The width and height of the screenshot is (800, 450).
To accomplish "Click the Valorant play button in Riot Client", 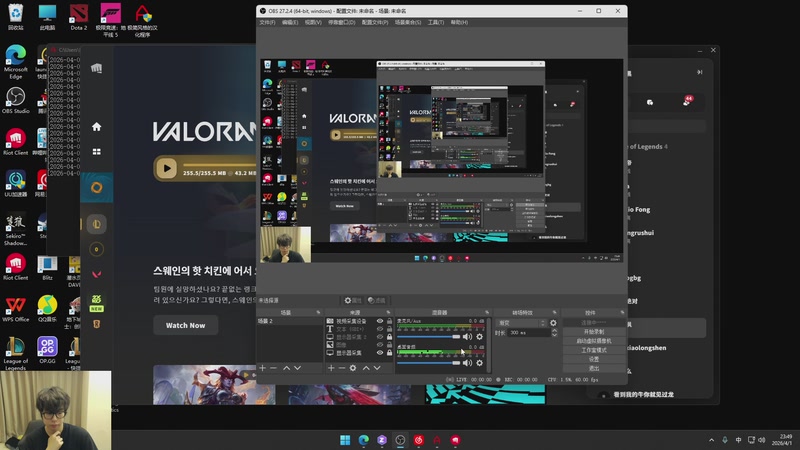I will tap(166, 168).
